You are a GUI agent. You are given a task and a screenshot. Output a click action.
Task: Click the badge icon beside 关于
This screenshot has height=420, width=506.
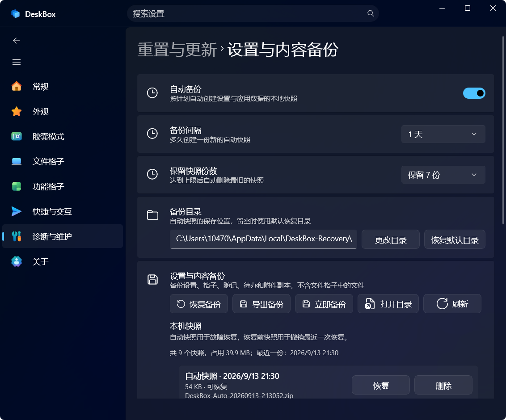pyautogui.click(x=17, y=261)
